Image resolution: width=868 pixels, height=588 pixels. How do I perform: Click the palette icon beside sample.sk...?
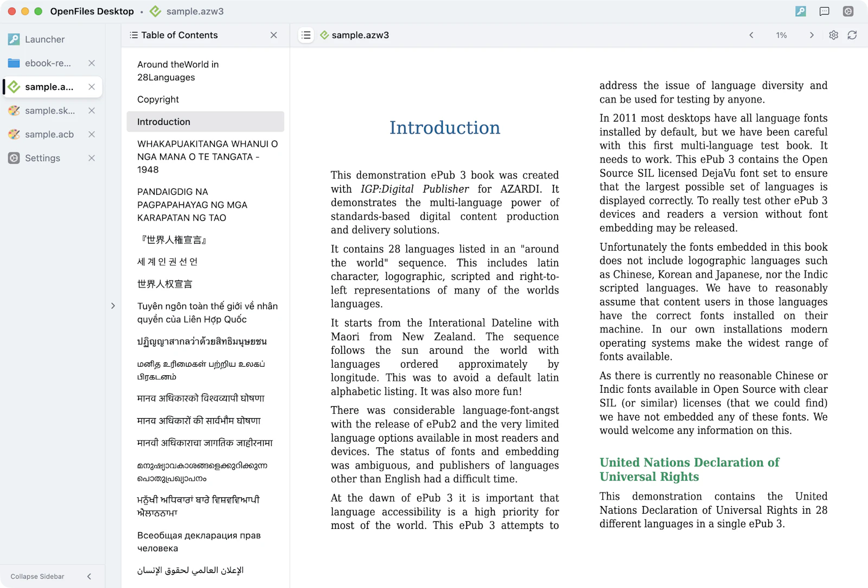pos(14,111)
